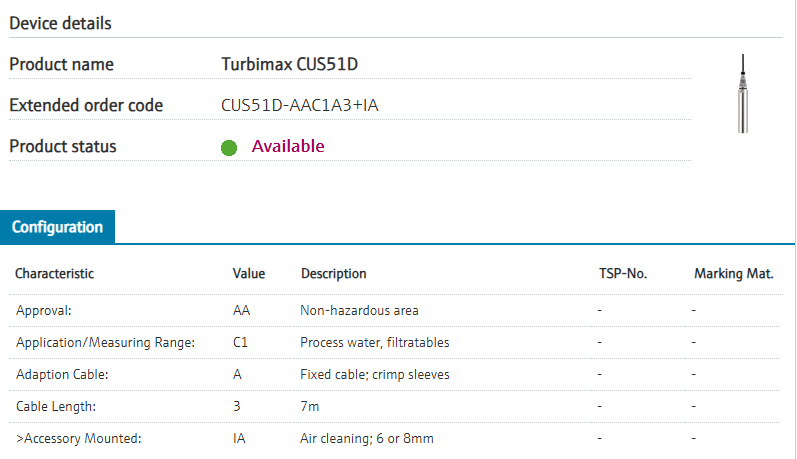Click the TSP-No. column header
The image size is (797, 459).
(621, 273)
